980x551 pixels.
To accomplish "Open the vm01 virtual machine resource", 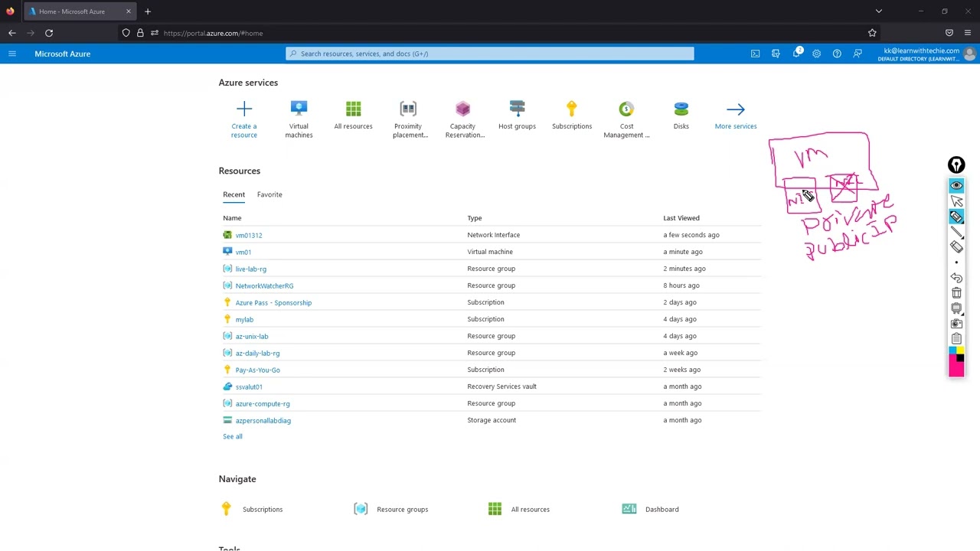I will [x=243, y=252].
